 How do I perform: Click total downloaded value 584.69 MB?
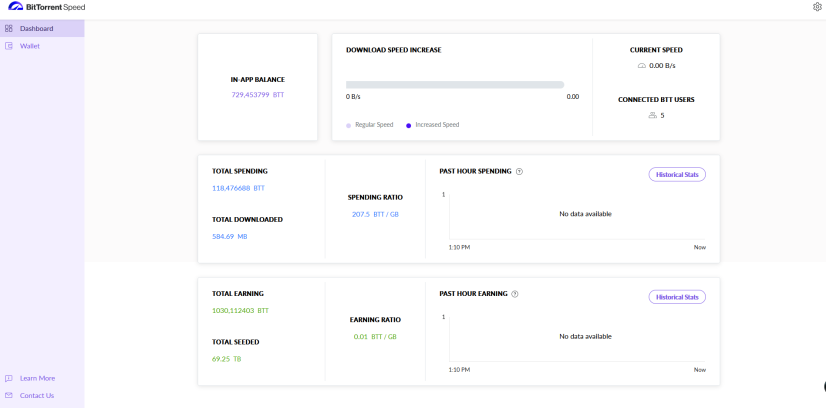(230, 236)
